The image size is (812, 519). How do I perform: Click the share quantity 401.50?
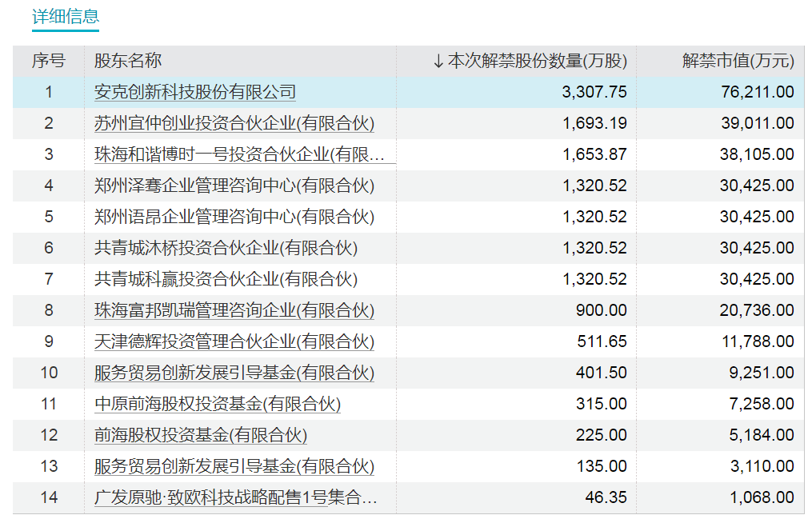tap(602, 373)
